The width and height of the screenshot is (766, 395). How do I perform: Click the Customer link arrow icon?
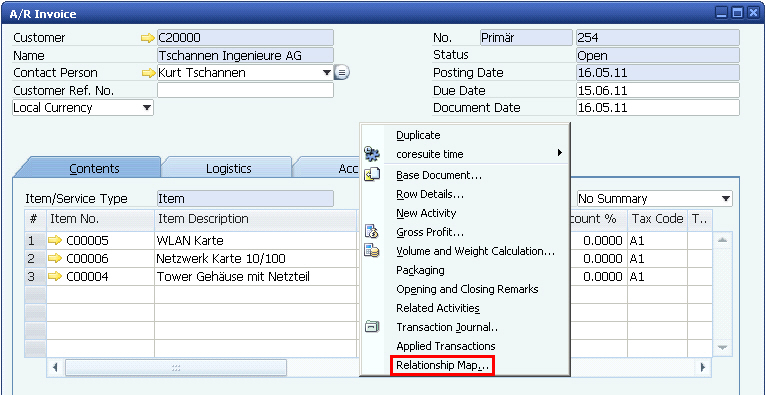pyautogui.click(x=148, y=38)
